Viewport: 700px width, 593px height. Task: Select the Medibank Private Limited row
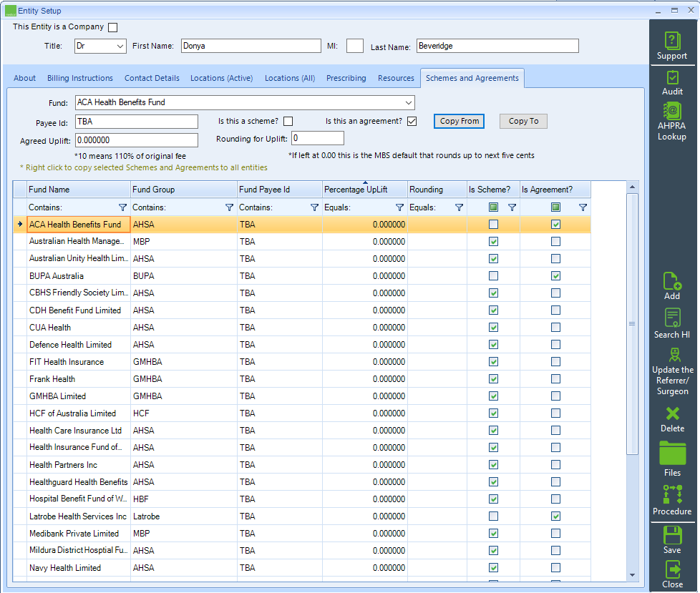[302, 533]
